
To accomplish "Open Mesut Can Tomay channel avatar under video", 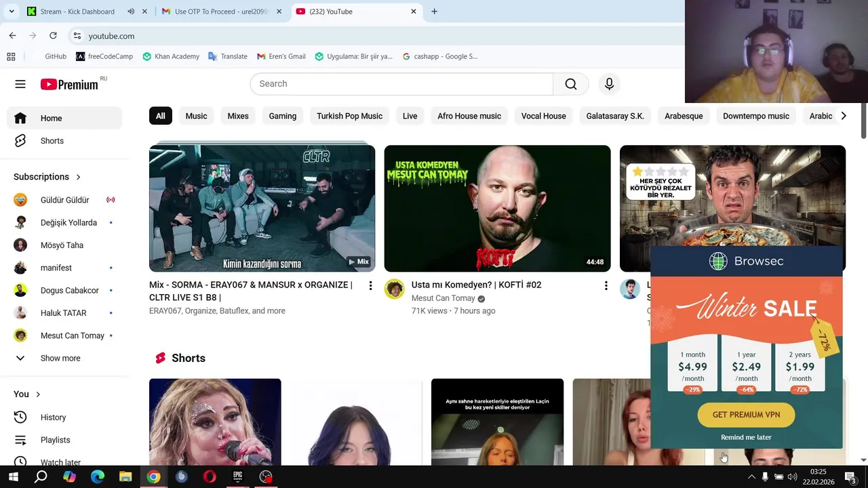I will pos(394,289).
